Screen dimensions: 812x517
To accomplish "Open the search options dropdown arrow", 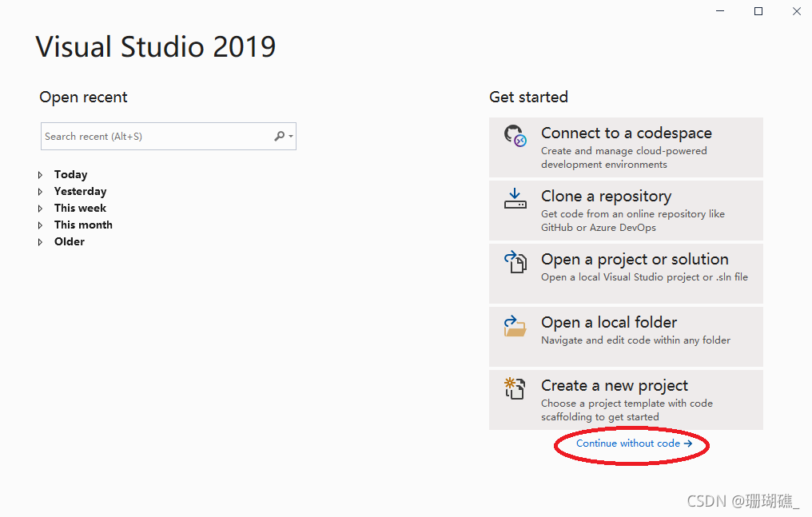I will (291, 136).
